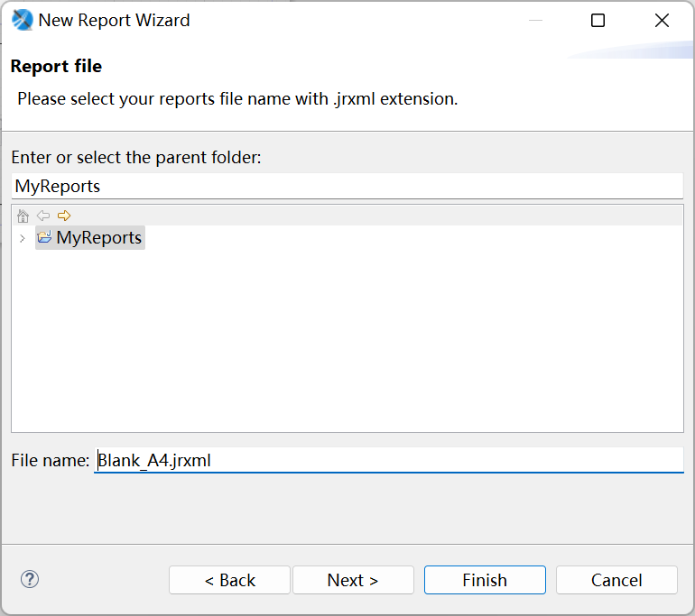695x616 pixels.
Task: Click the Jaspersoft Studio title bar icon
Action: tap(22, 21)
